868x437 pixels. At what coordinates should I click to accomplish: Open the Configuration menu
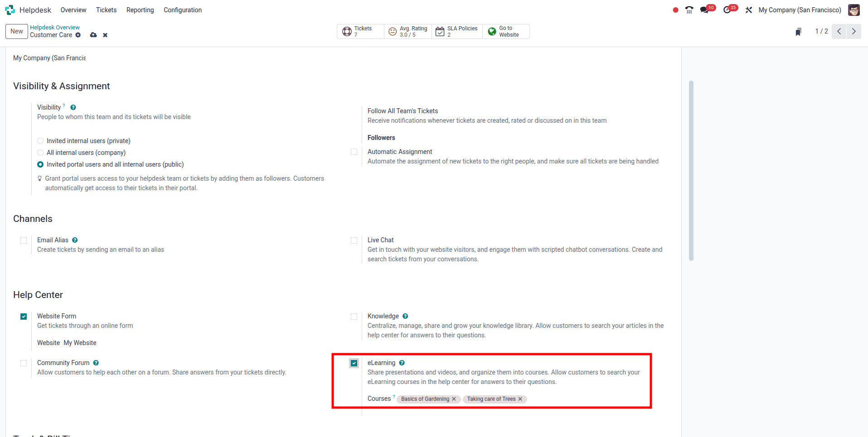182,10
